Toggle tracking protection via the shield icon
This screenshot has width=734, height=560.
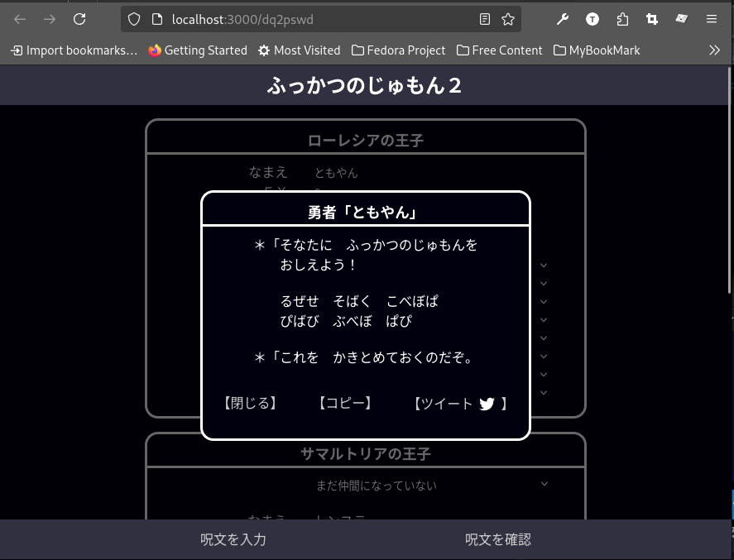pos(133,19)
